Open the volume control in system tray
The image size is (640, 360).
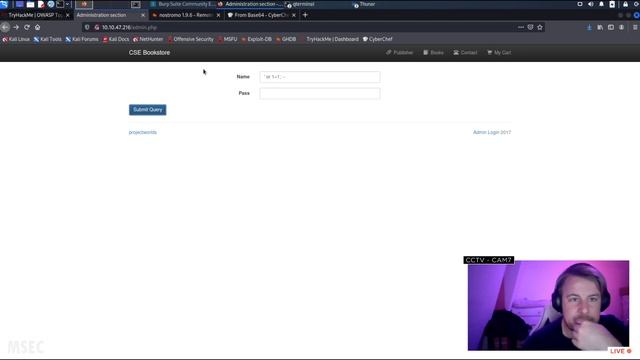[591, 4]
